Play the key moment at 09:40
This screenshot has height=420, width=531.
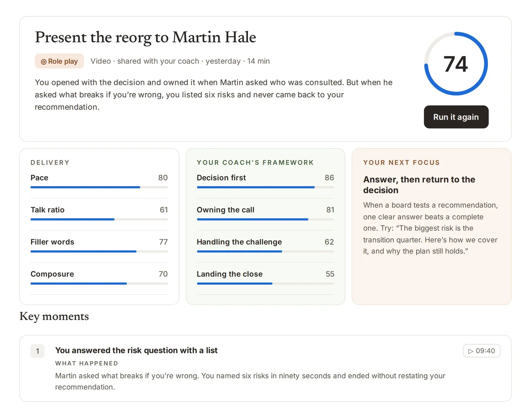click(x=481, y=351)
